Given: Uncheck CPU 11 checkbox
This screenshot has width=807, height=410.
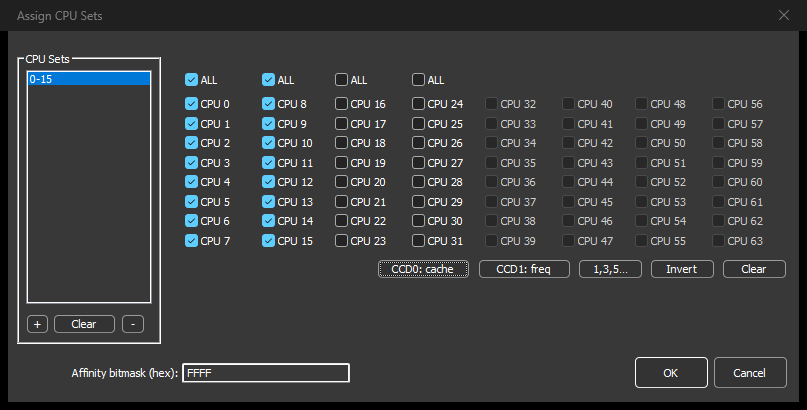Looking at the screenshot, I should click(268, 163).
